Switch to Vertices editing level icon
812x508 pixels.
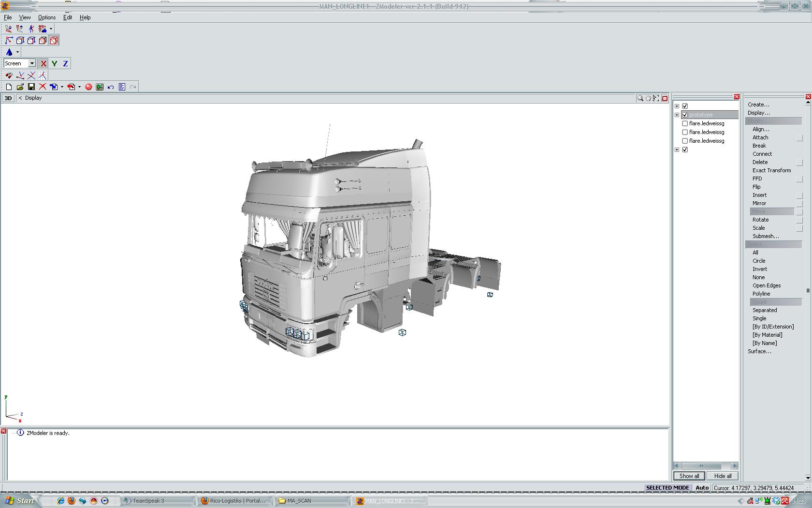tap(9, 41)
